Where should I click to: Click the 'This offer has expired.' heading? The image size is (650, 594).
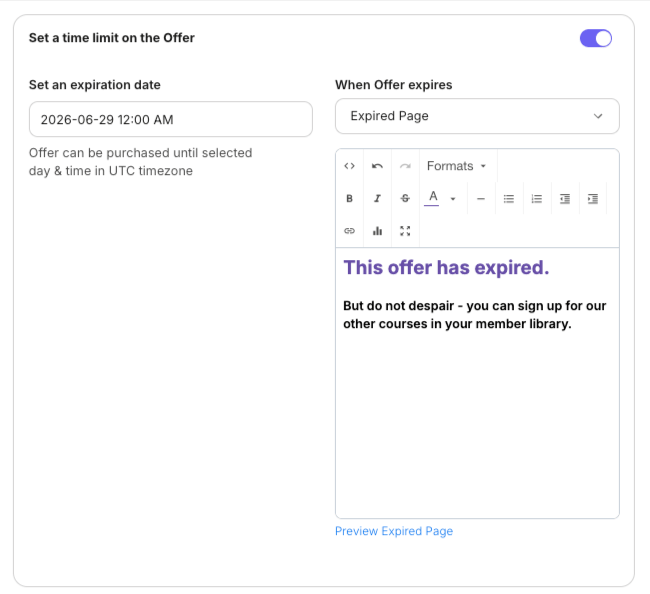[x=446, y=267]
